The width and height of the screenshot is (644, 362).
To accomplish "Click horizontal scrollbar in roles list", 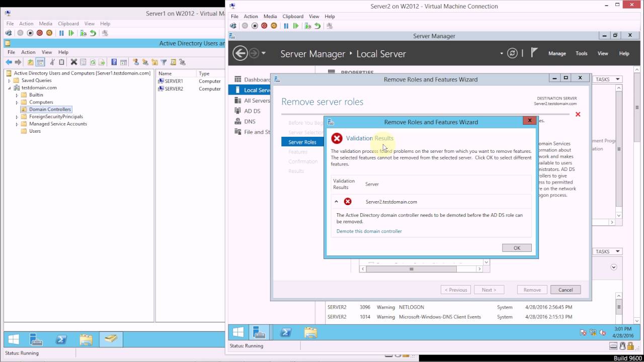I will pyautogui.click(x=411, y=269).
